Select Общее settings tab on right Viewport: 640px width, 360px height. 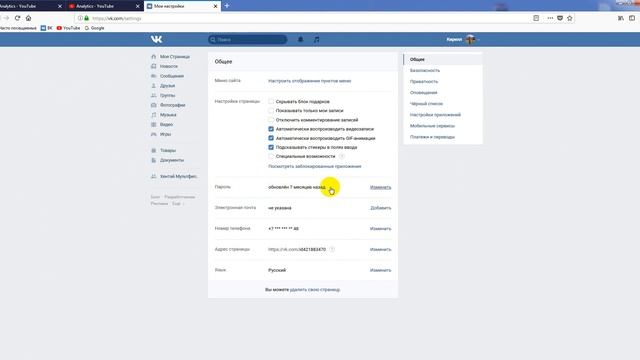(443, 59)
